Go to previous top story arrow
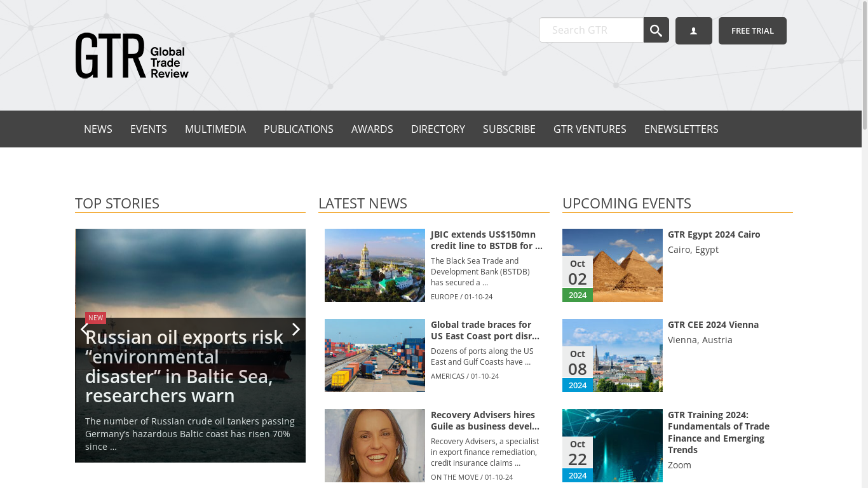The height and width of the screenshot is (488, 868). tap(85, 329)
